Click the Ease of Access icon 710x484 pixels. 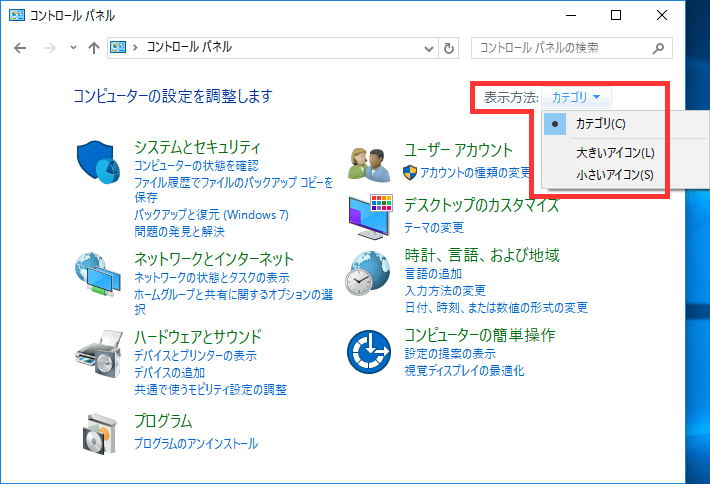point(367,350)
